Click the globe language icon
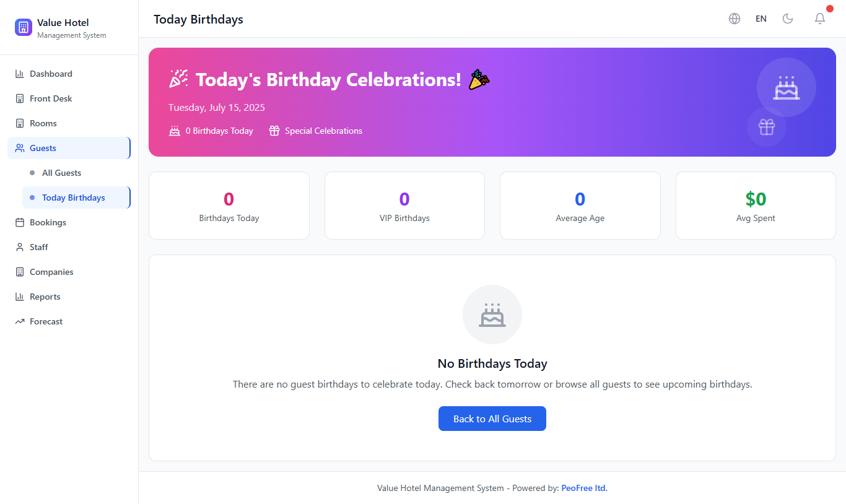 click(x=735, y=19)
